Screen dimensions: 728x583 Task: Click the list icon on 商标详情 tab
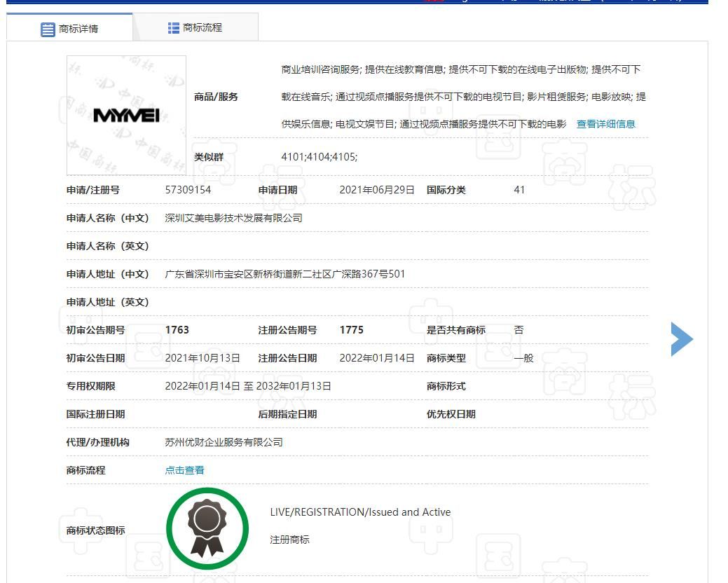[x=47, y=29]
